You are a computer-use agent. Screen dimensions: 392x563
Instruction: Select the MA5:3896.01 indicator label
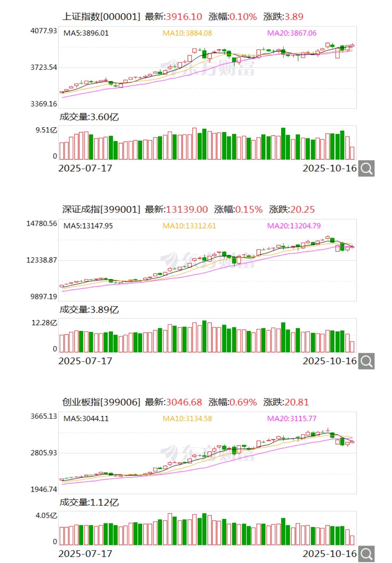(87, 33)
